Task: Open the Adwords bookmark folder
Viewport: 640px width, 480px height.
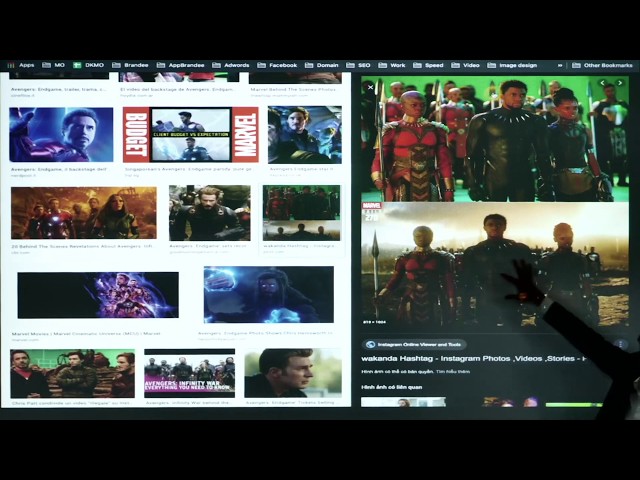Action: pyautogui.click(x=231, y=65)
